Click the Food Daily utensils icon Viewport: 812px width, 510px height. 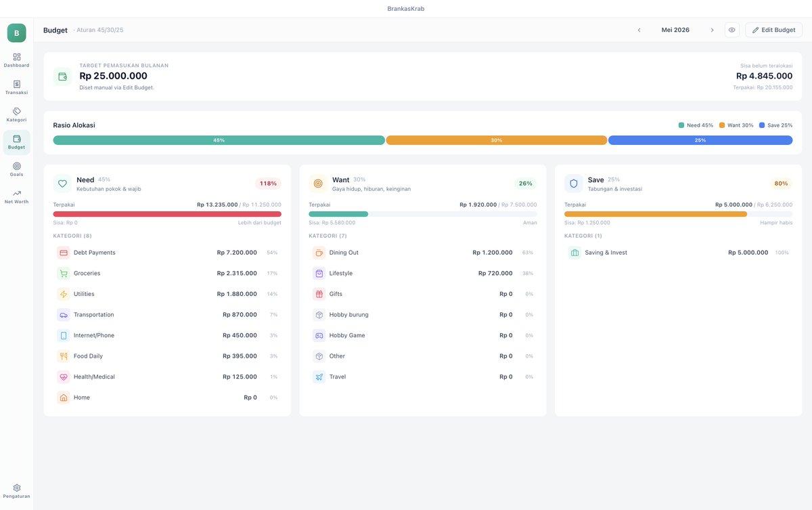pos(63,356)
